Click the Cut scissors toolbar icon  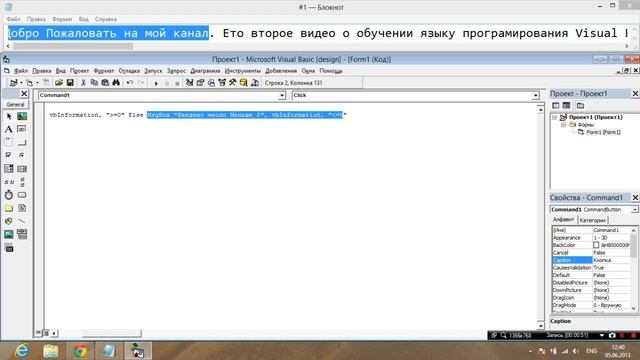[83, 83]
